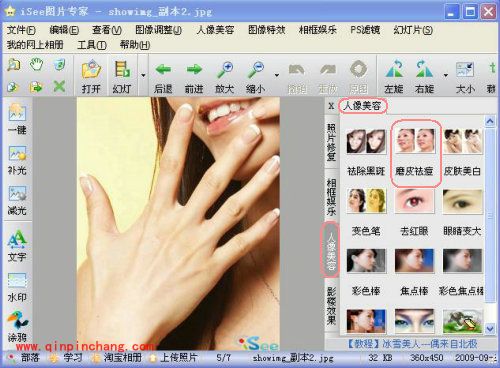Viewport: 500px width, 368px height.
Task: Open dropdown arrow next to 缩小
Action: click(x=277, y=75)
